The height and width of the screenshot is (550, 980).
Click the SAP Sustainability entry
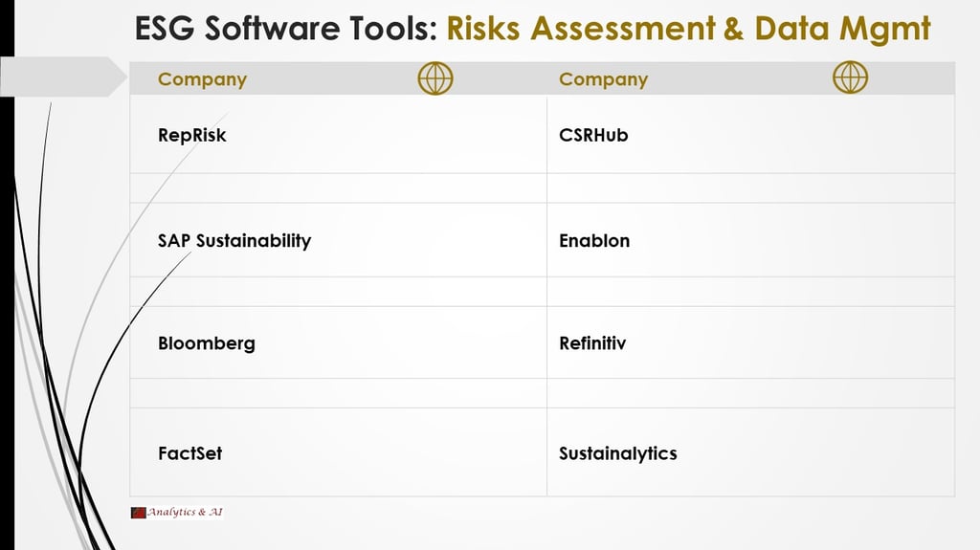234,241
